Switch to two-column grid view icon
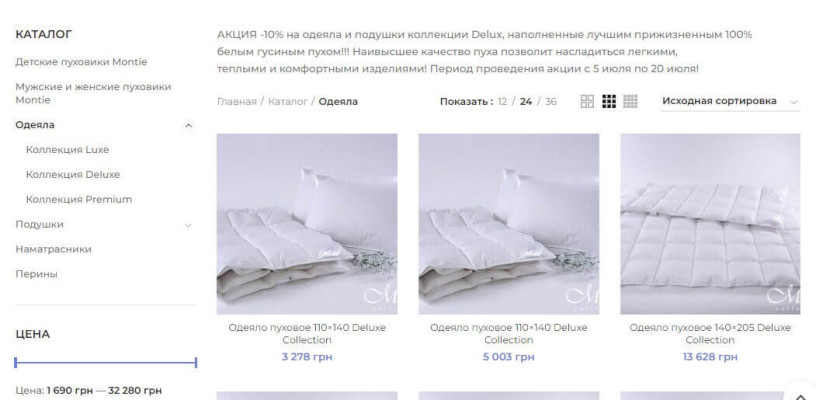This screenshot has height=400, width=816. click(587, 101)
